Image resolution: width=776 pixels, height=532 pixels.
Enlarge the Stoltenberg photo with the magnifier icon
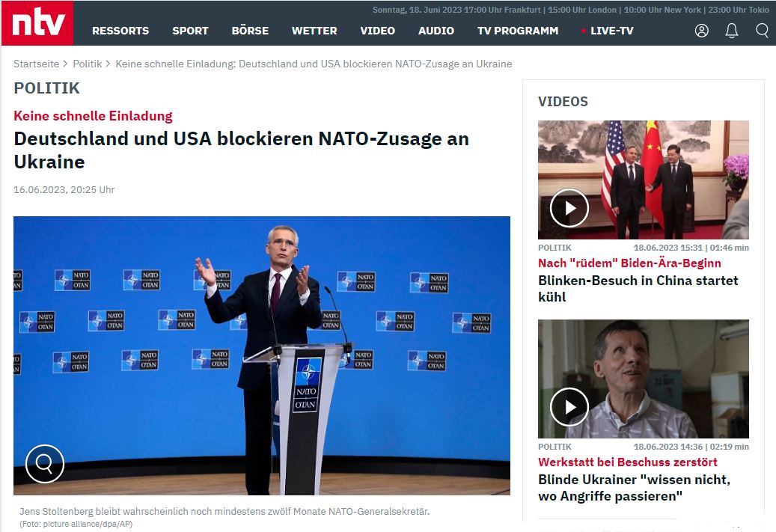(x=45, y=464)
